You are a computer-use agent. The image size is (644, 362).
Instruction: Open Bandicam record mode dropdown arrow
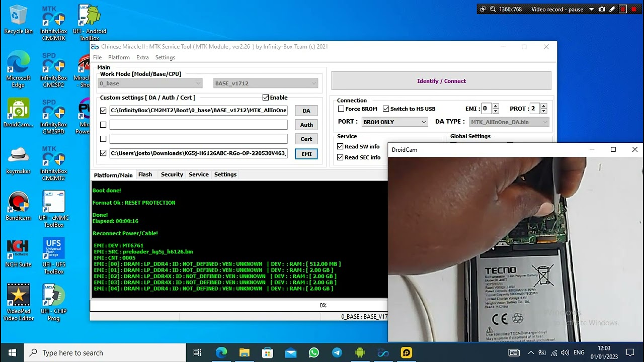pos(591,9)
